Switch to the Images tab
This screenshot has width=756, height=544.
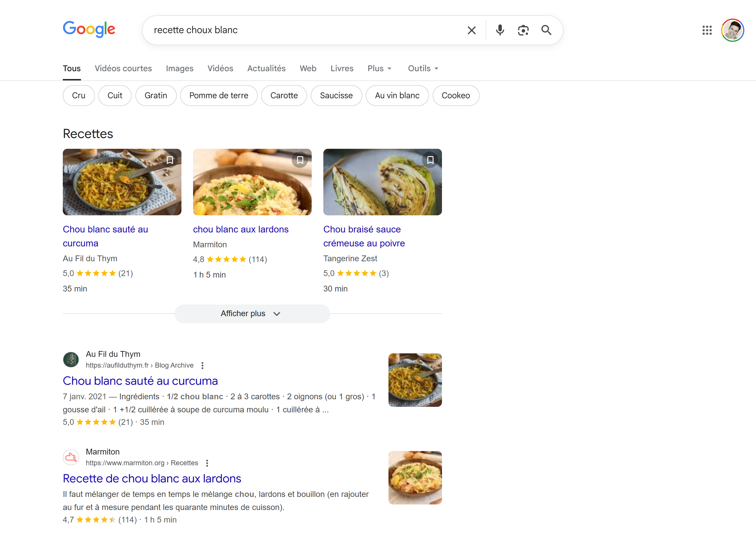pyautogui.click(x=179, y=68)
